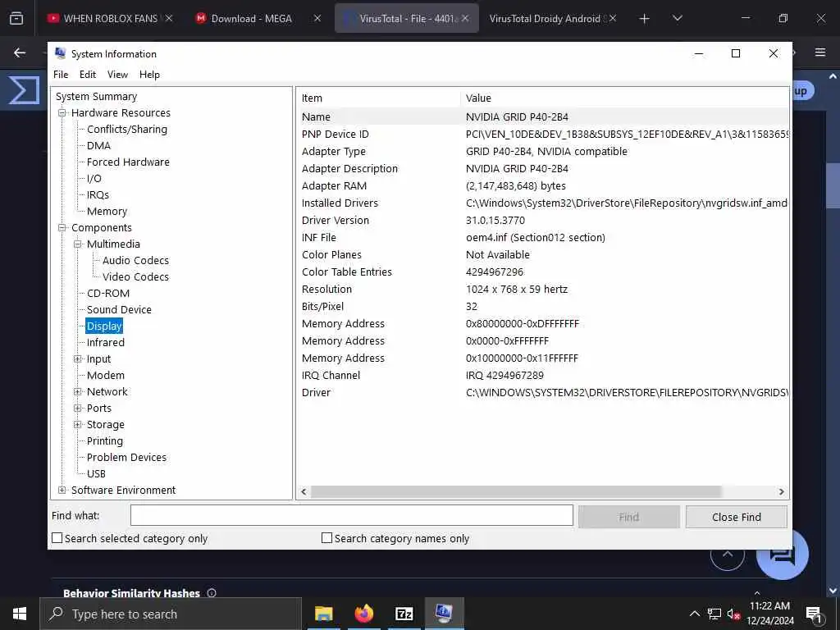Open Firefox from the taskbar

tap(363, 614)
